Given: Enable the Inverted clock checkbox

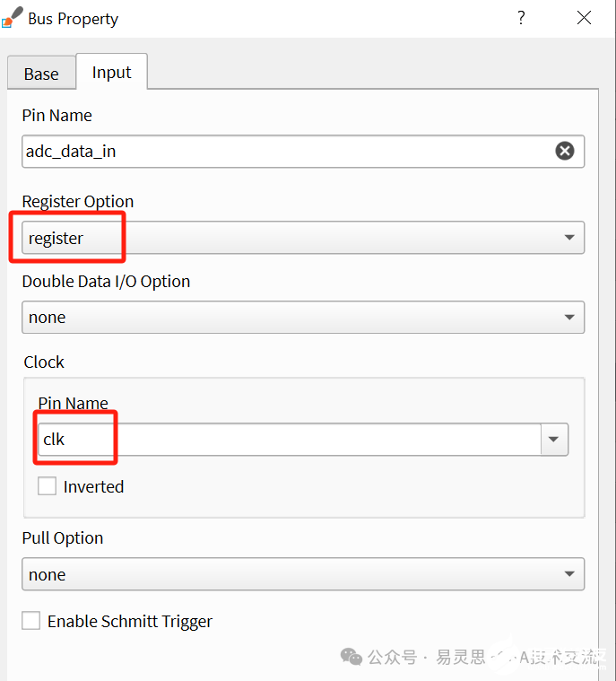Looking at the screenshot, I should pyautogui.click(x=47, y=486).
